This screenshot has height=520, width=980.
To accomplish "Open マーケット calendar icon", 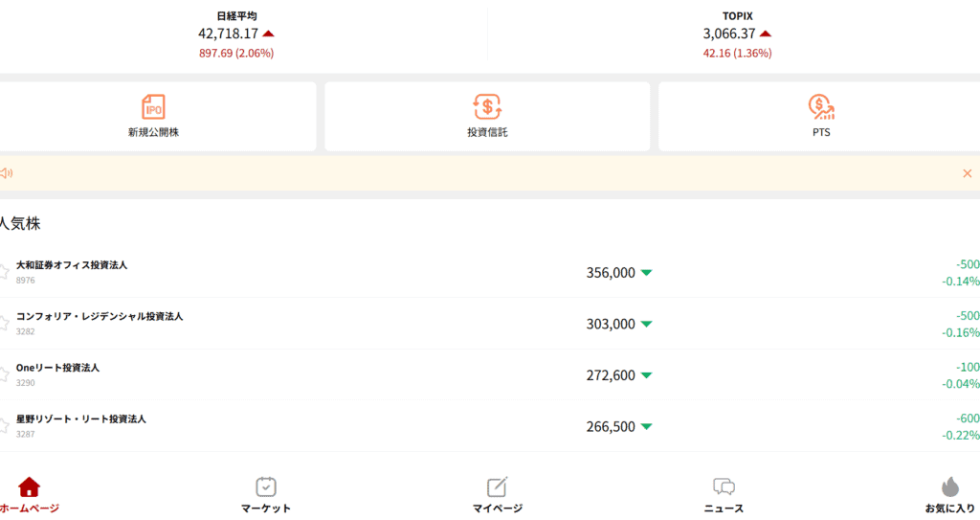I will click(x=266, y=487).
